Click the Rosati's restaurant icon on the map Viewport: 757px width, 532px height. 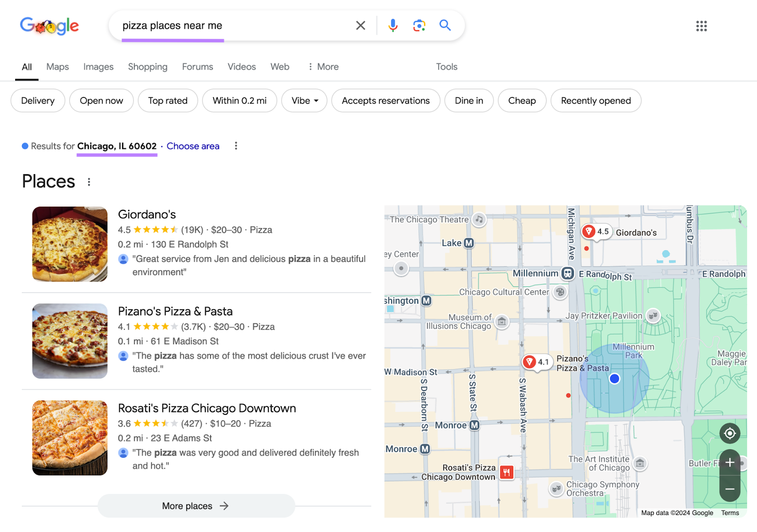pos(506,471)
